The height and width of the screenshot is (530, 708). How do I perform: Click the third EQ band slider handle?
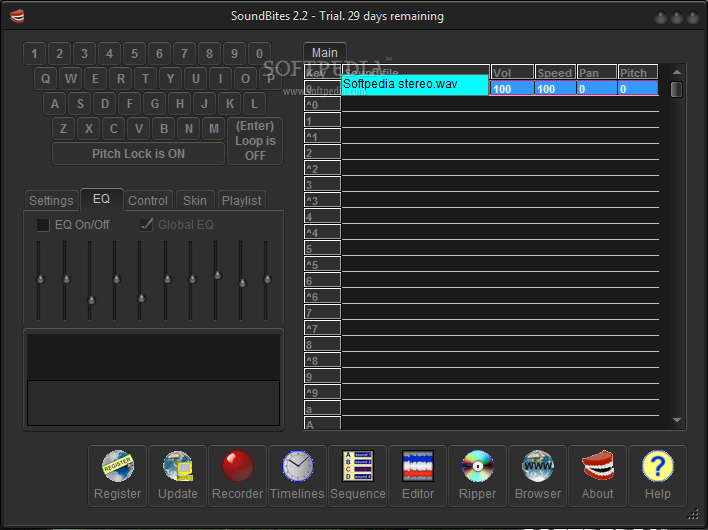coord(91,300)
